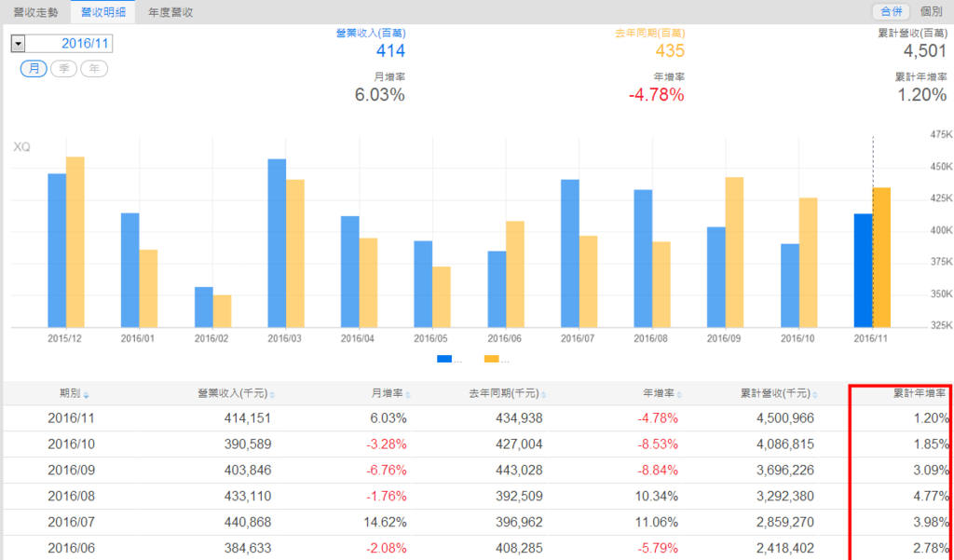
Task: Click monthly growth -6.76%
Action: coord(387,471)
